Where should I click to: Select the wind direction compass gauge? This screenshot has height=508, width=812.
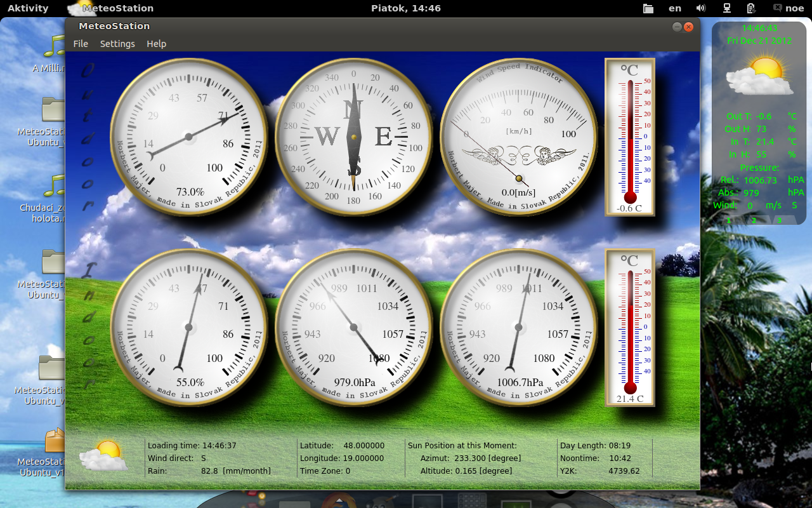353,137
